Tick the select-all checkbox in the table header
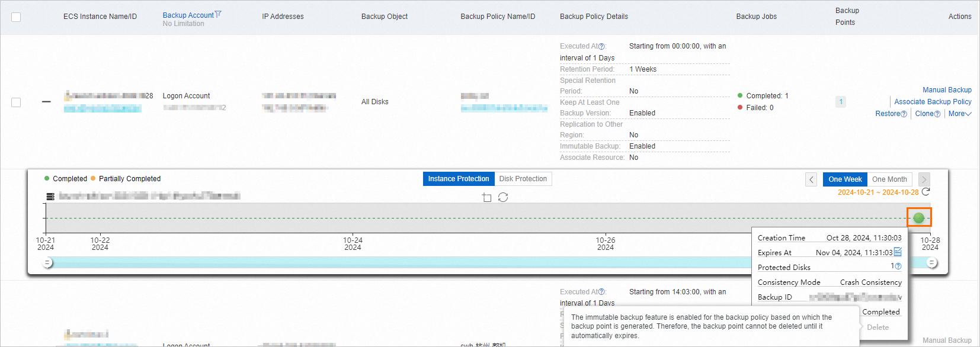The height and width of the screenshot is (347, 980). click(x=16, y=17)
